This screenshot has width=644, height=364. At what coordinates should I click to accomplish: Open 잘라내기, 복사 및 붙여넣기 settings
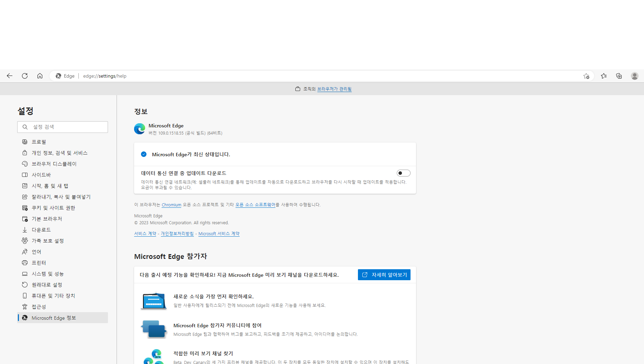click(63, 197)
